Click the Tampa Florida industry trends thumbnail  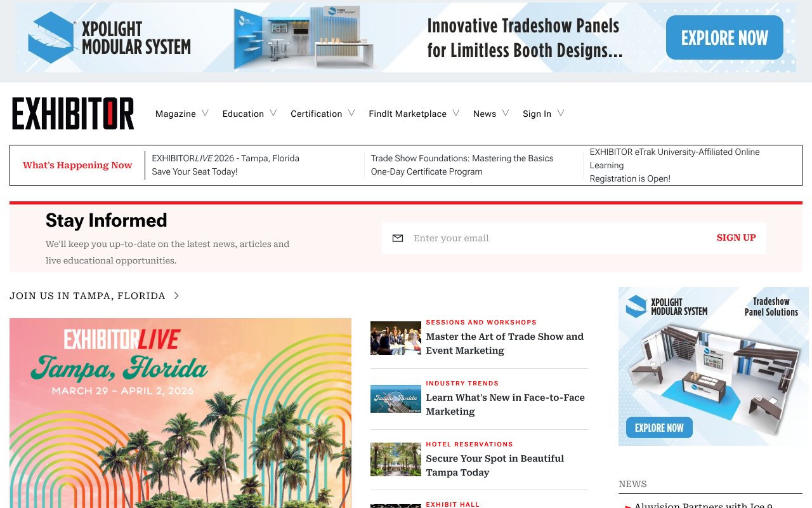point(395,399)
